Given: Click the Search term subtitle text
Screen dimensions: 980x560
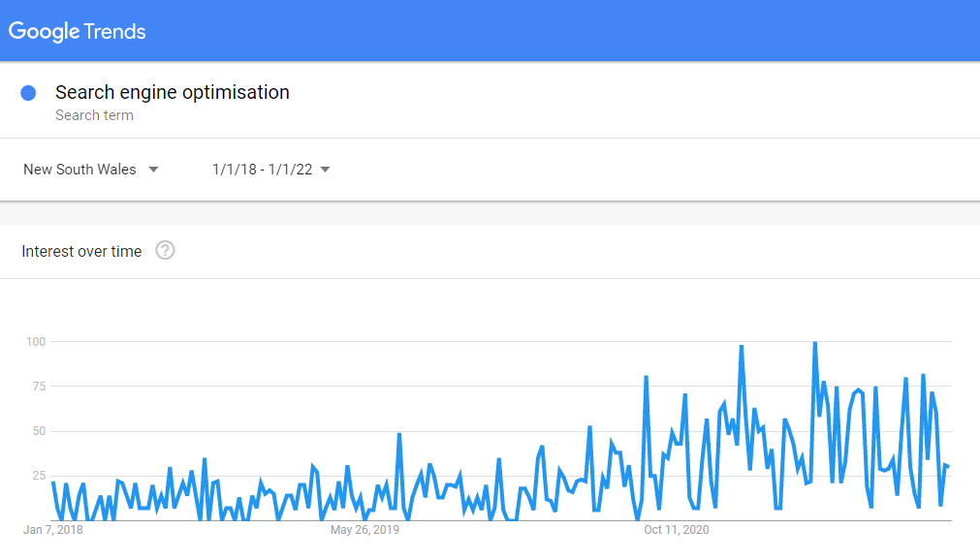Looking at the screenshot, I should point(94,115).
